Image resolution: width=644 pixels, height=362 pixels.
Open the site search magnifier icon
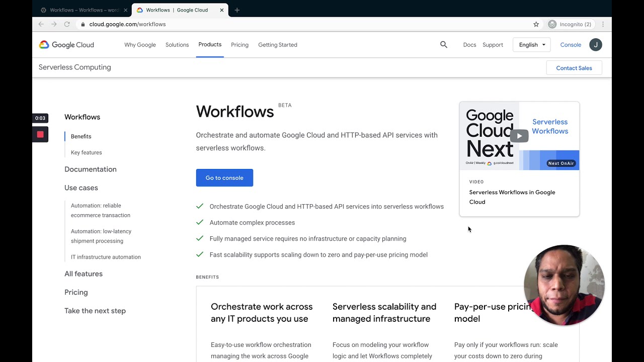[444, 45]
